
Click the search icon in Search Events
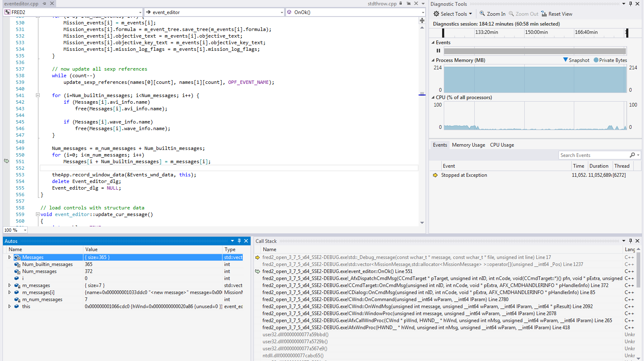pos(632,155)
